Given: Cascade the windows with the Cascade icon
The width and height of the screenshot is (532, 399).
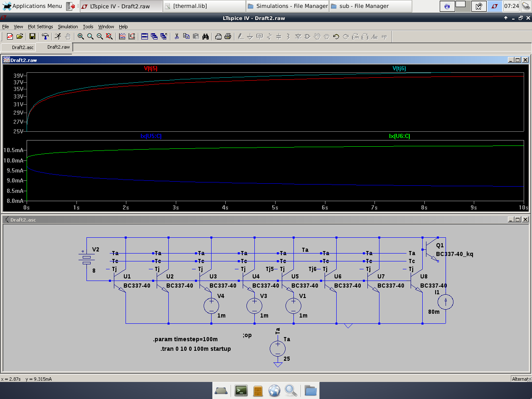Looking at the screenshot, I should tap(154, 37).
